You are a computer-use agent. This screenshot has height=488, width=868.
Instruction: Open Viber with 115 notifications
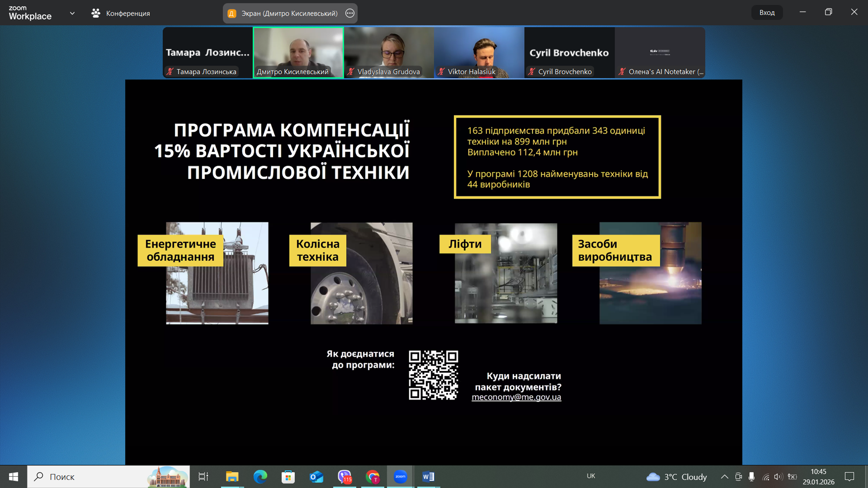(344, 476)
